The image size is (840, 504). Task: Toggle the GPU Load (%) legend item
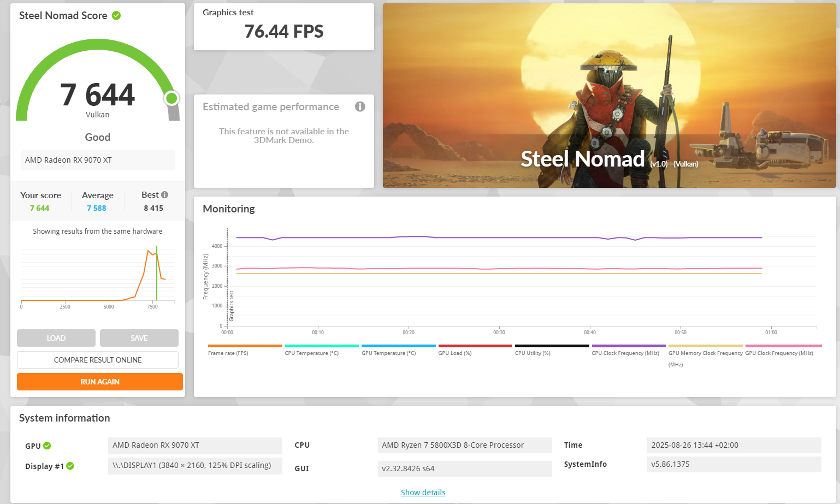coord(475,349)
